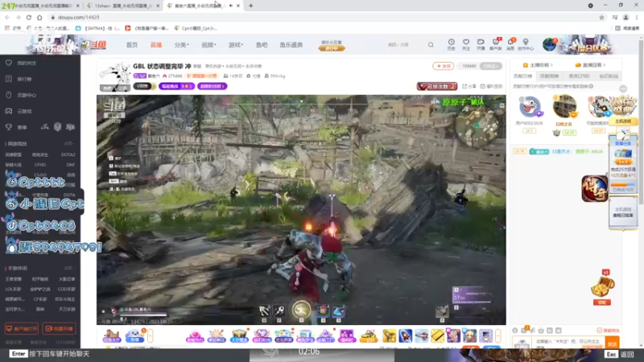Screen dimensions: 644x362
Task: Switch to the first browser tab
Action: pos(40,6)
